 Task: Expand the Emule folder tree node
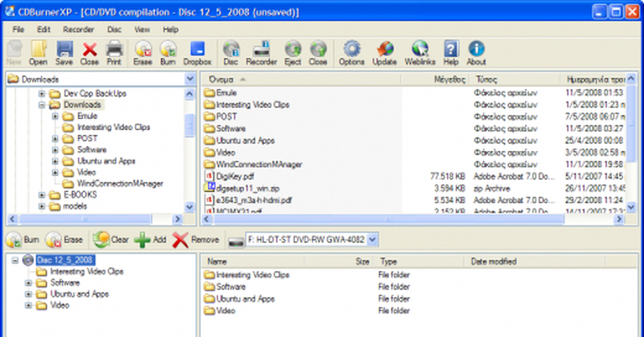click(55, 116)
